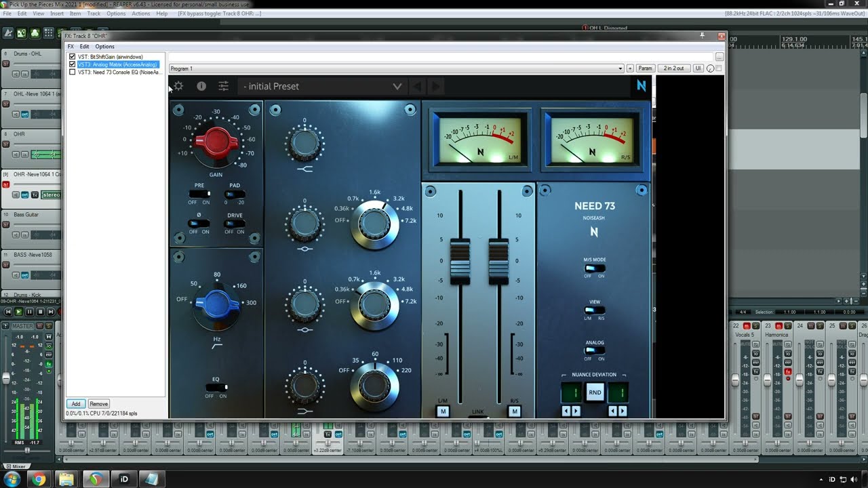868x488 pixels.
Task: Click the blue high-pass Hz knob
Action: pos(217,304)
